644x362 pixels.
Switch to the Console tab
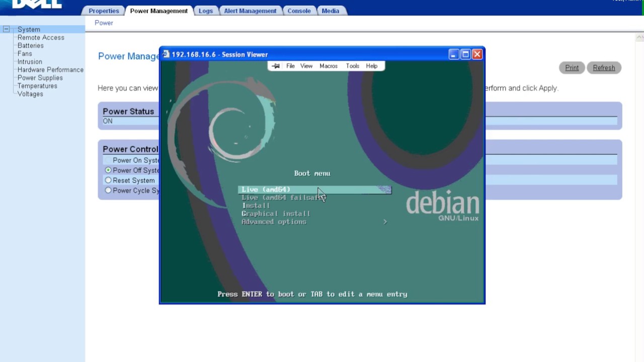coord(299,11)
